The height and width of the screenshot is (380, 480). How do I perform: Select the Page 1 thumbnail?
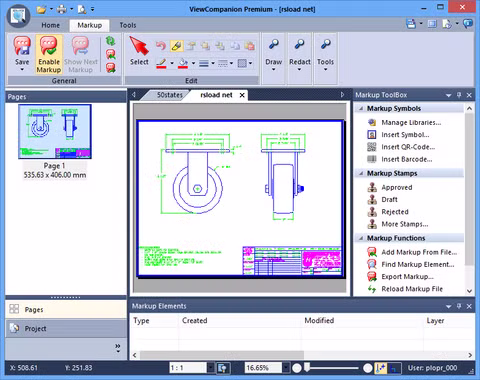(55, 131)
